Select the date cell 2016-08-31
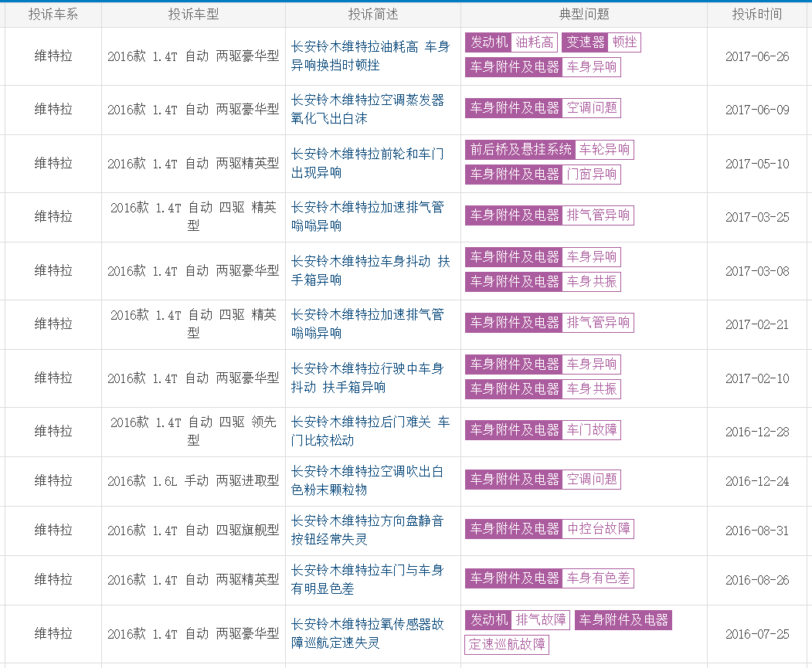Viewport: 812px width, 668px height. (757, 531)
